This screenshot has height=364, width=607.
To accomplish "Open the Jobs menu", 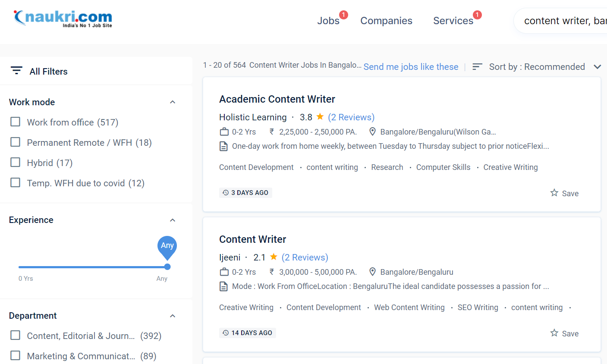I will pos(328,21).
